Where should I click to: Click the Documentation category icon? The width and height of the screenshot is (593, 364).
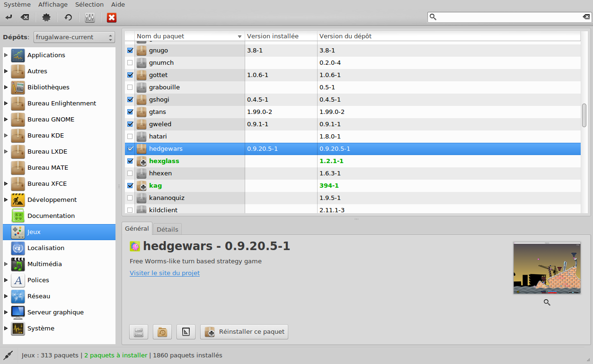point(18,216)
